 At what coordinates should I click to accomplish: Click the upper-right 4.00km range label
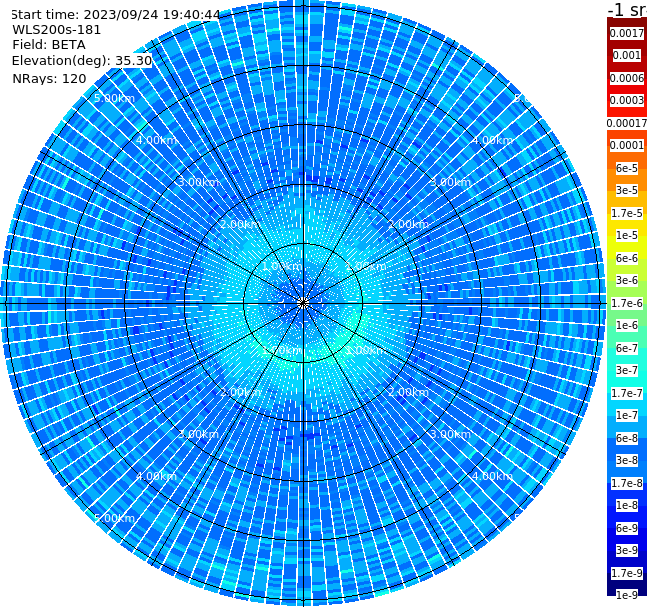(x=492, y=140)
